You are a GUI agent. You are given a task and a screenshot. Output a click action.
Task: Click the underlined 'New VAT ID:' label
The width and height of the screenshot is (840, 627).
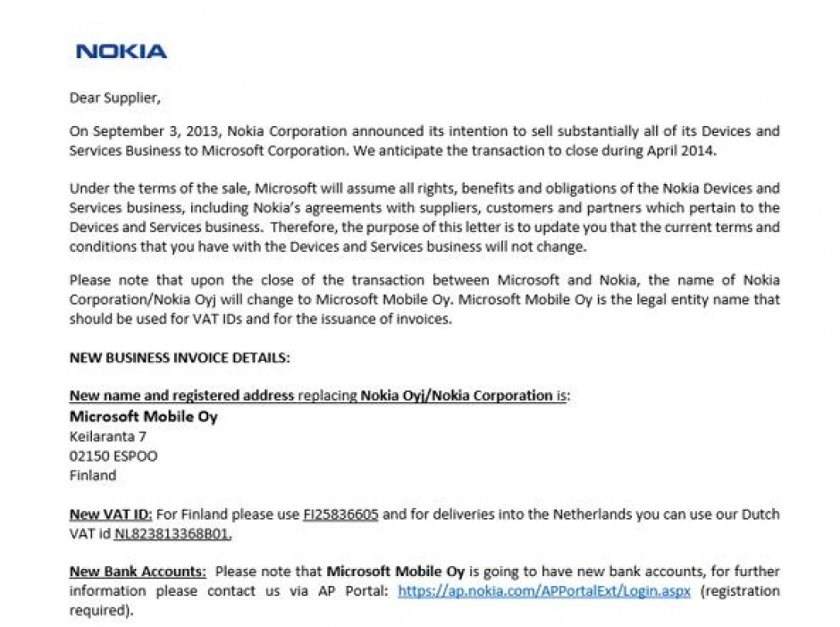tap(111, 514)
